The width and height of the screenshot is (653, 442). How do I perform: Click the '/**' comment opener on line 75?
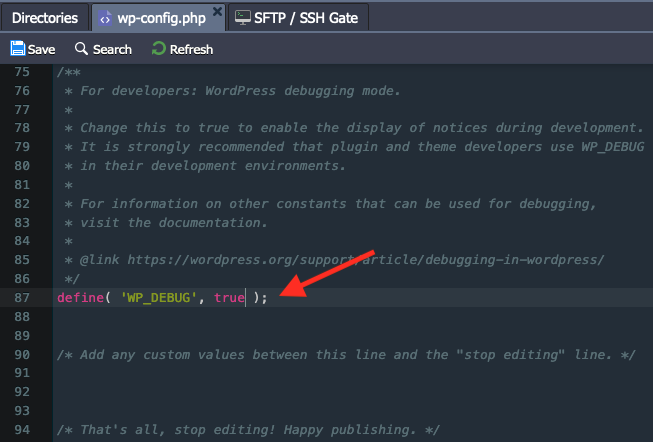tap(69, 72)
